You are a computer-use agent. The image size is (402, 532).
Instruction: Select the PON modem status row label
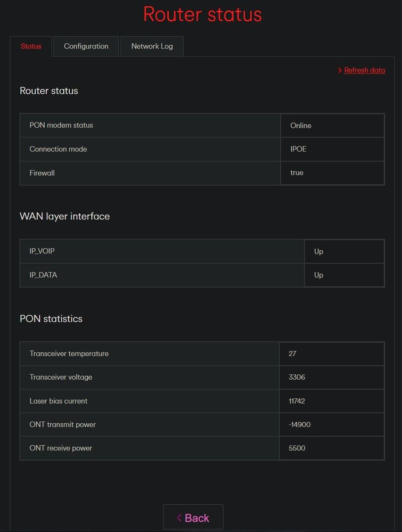(x=61, y=125)
